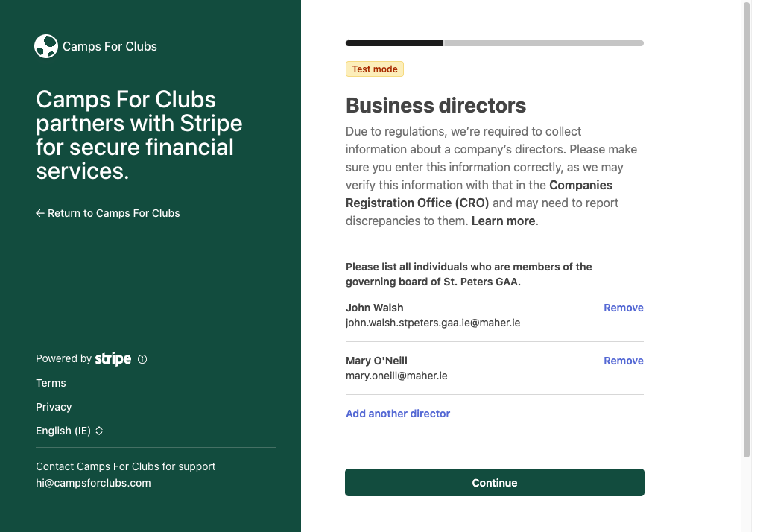Open the English (IE) language selector
Viewport: 763px width, 532px height.
tap(69, 431)
